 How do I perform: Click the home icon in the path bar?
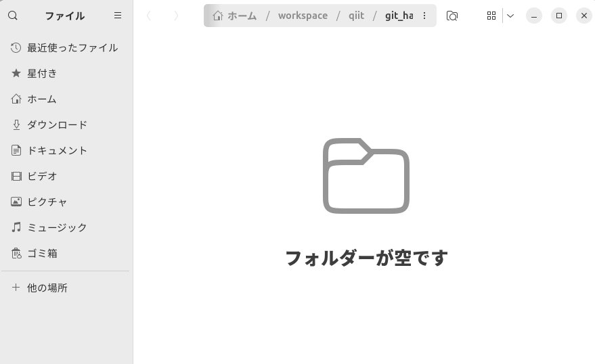pos(217,16)
